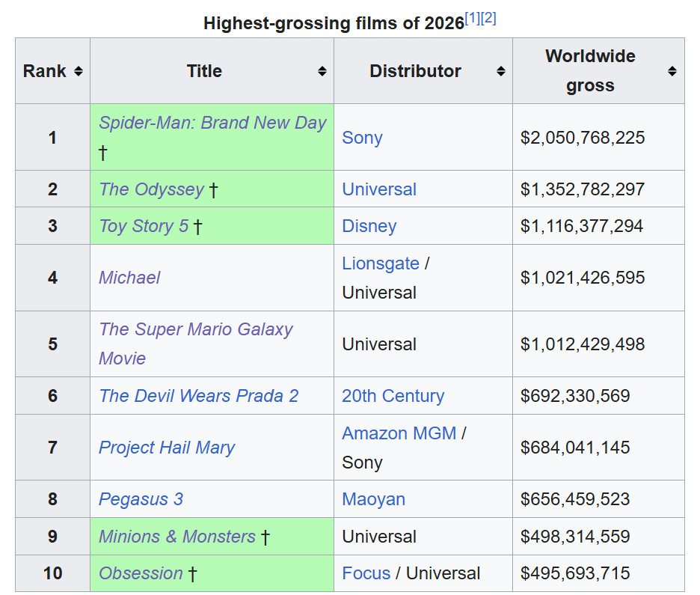Open The Devil Wears Prada 2 link
The height and width of the screenshot is (595, 700).
[x=199, y=396]
